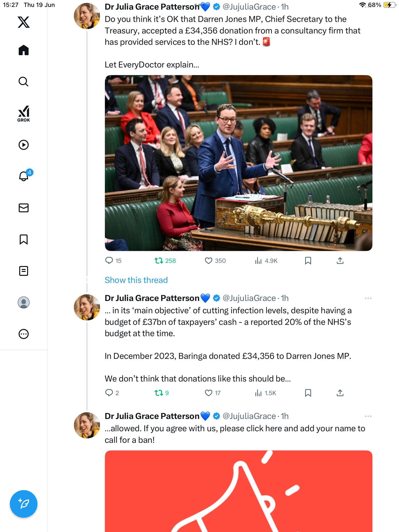This screenshot has height=532, width=399.
Task: Share the first tweet via share icon
Action: click(x=340, y=261)
